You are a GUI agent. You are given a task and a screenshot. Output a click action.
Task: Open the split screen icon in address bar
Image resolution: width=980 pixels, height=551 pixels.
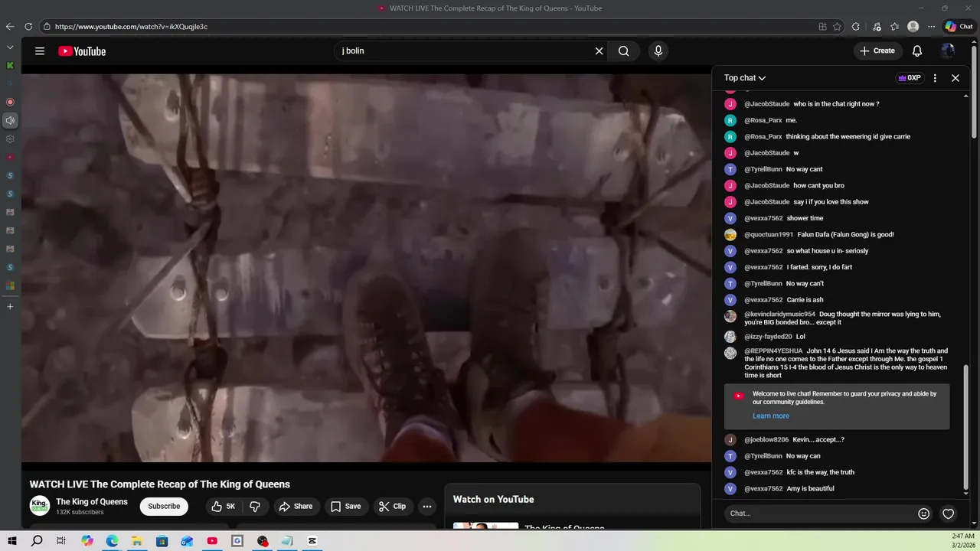pos(822,27)
